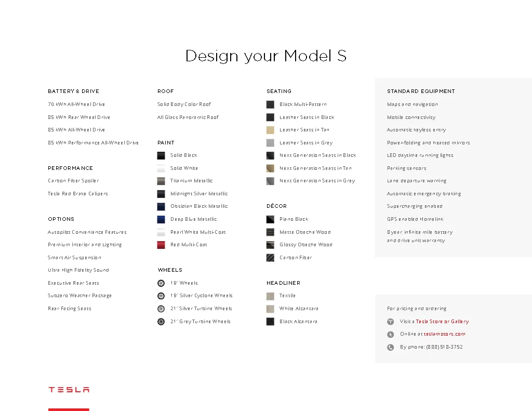Select the Leather Seats in Tan swatch
This screenshot has width=532, height=411.
point(270,130)
